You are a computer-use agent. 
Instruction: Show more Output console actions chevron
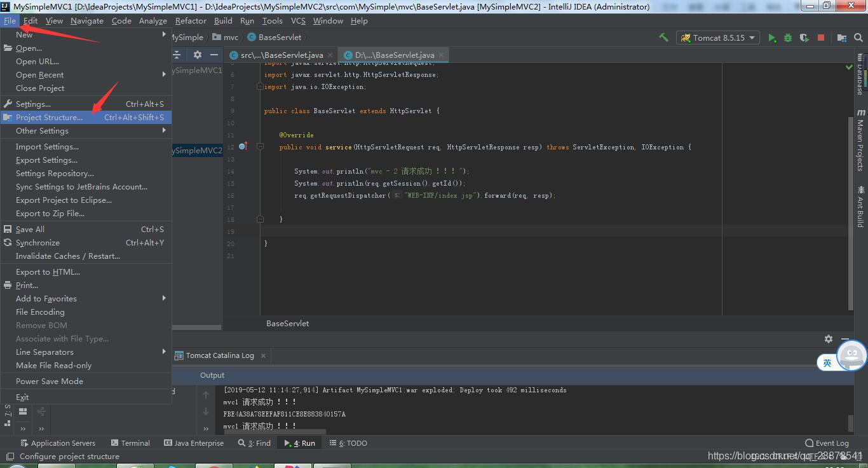click(x=206, y=429)
